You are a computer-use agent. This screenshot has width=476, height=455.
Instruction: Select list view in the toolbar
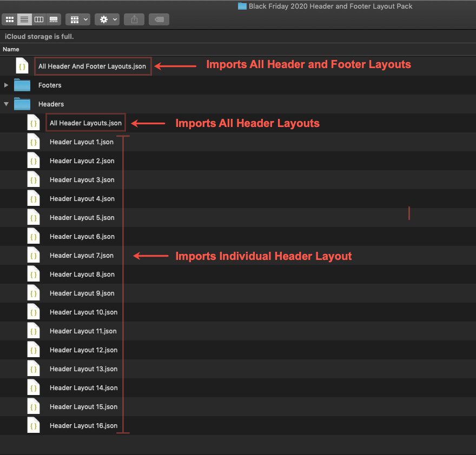[x=24, y=19]
